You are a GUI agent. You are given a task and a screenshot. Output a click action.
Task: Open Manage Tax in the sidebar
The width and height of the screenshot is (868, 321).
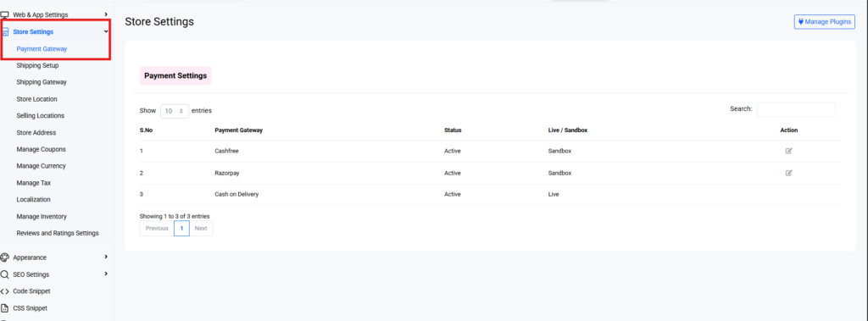coord(34,183)
